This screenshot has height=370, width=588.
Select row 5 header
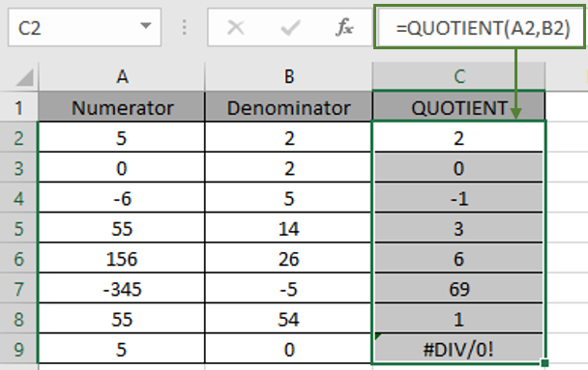tap(18, 228)
